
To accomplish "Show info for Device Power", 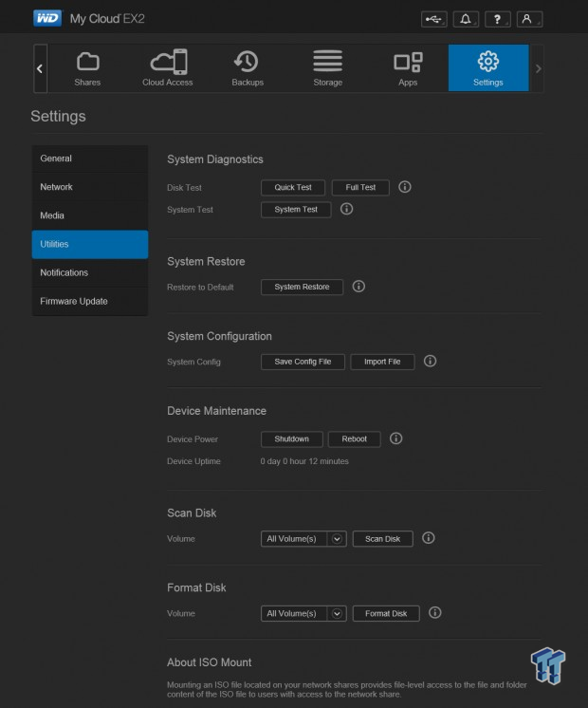I will (x=396, y=438).
